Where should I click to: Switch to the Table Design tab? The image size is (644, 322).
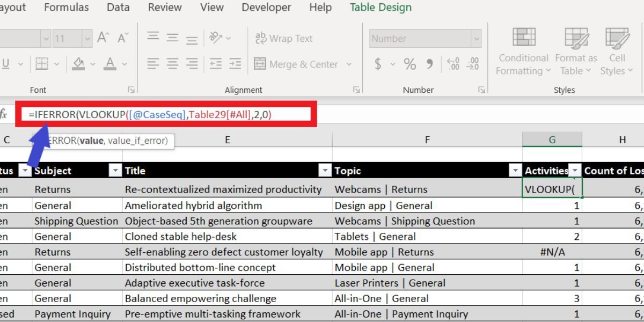pyautogui.click(x=380, y=8)
